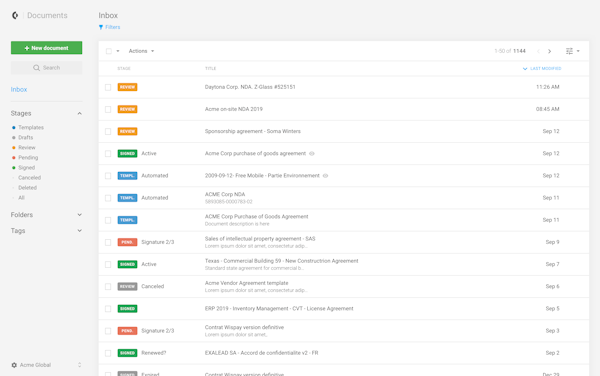Screen dimensions: 600x376
Task: Collapse the Stages section chevron
Action: (x=80, y=114)
